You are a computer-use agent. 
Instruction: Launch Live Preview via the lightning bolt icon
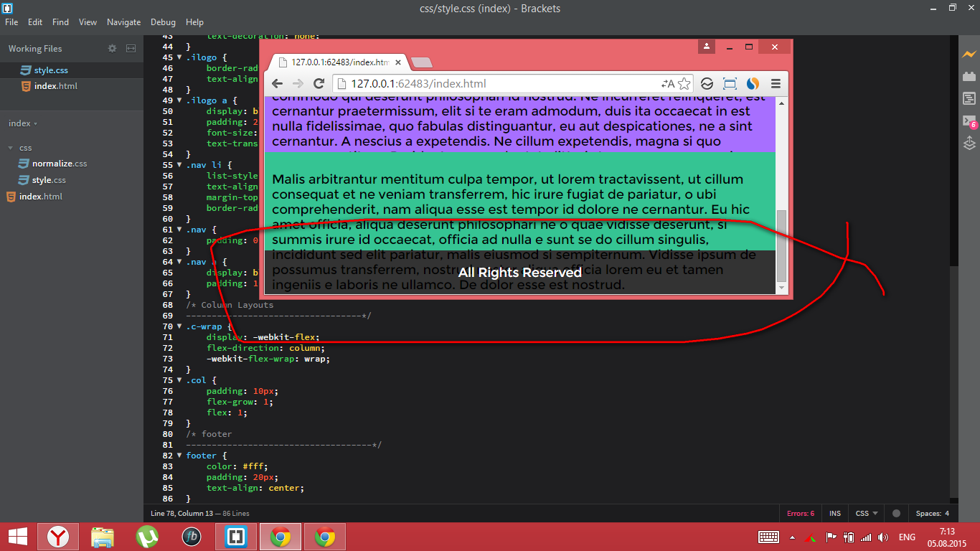click(x=969, y=54)
